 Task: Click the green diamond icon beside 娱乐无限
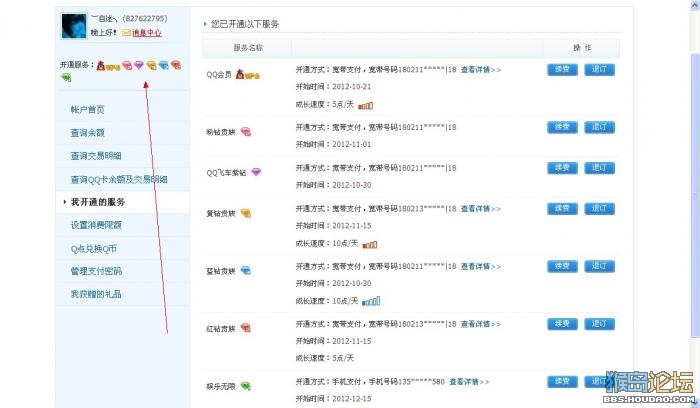tap(246, 386)
